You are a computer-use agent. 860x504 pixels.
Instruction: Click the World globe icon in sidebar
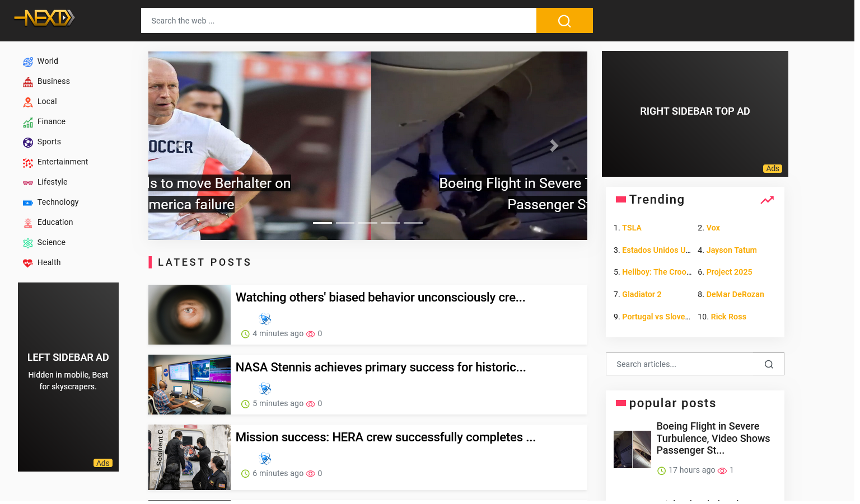(x=28, y=62)
